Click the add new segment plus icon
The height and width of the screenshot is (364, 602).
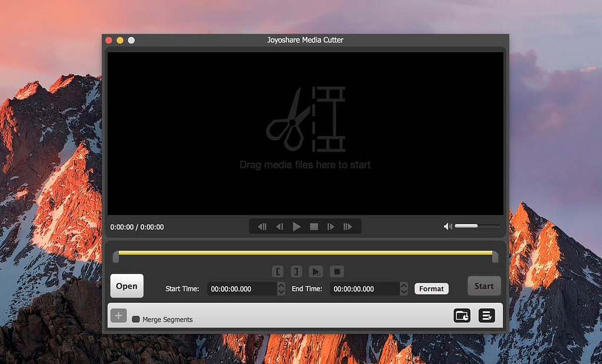point(119,315)
